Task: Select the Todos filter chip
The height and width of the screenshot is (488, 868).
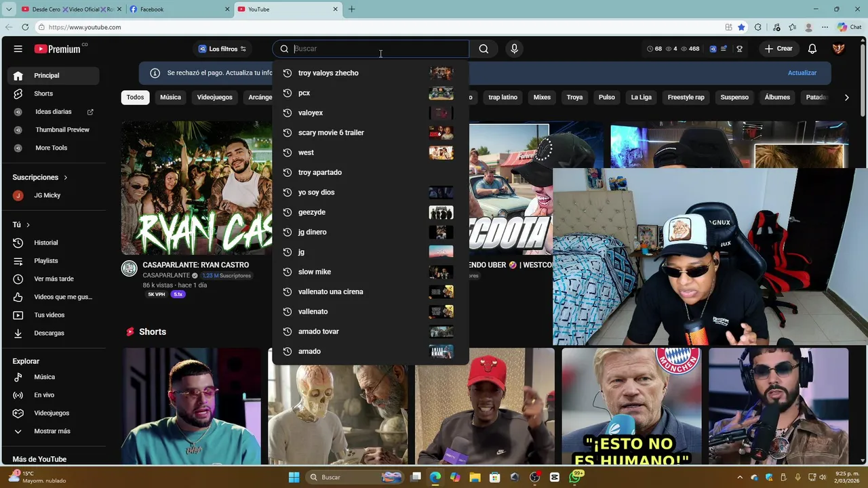Action: (x=135, y=98)
